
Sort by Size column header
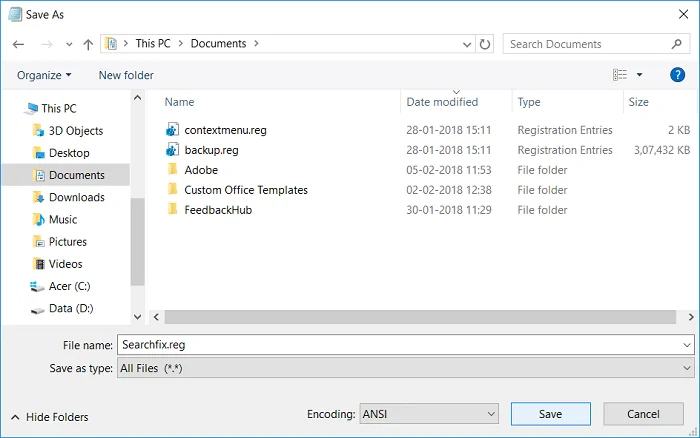pos(638,102)
